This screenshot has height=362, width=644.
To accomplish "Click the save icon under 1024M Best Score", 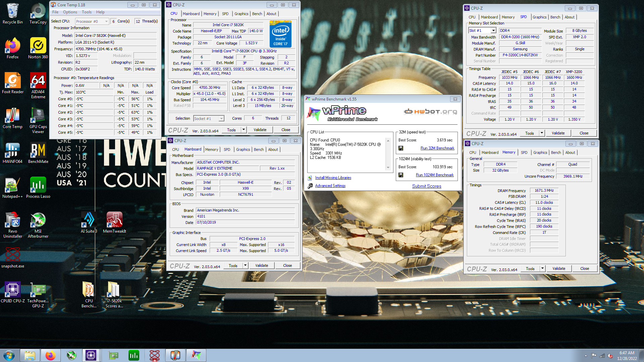I will coord(401,175).
